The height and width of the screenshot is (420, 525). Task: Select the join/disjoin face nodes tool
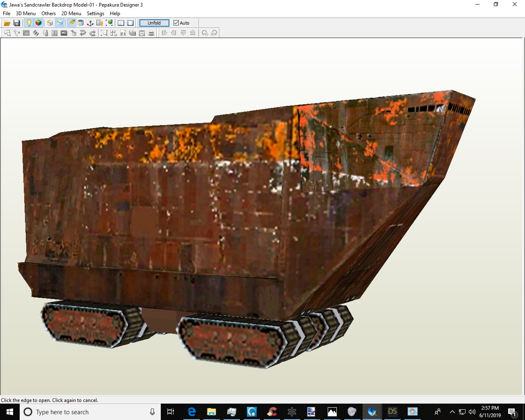pos(17,33)
